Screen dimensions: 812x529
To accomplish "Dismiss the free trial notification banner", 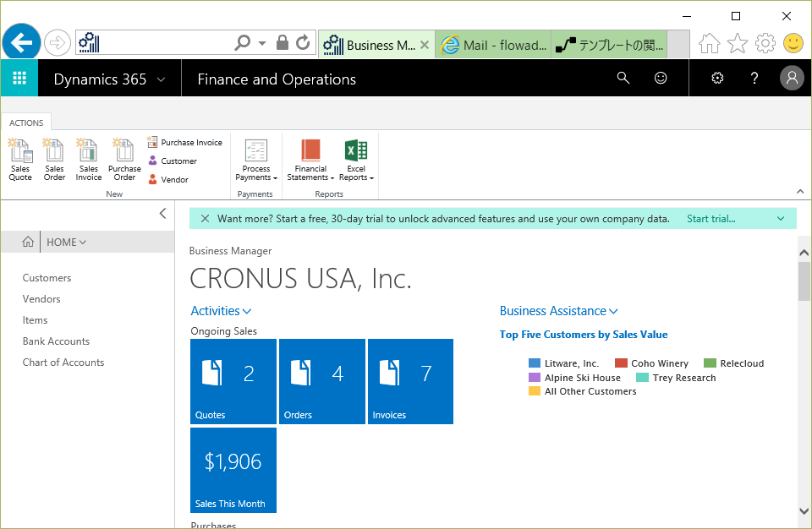I will click(205, 218).
